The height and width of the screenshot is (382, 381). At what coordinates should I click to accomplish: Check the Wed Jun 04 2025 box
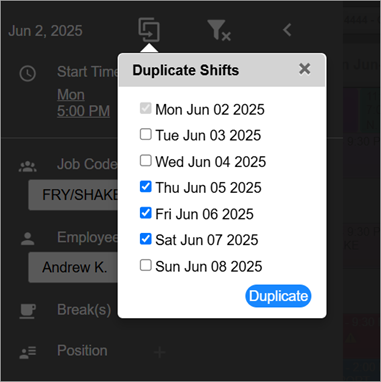pyautogui.click(x=146, y=160)
